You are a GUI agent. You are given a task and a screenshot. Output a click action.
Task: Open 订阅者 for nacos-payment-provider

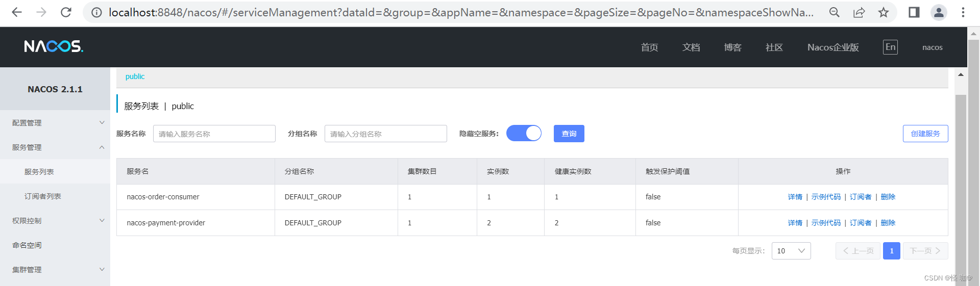tap(861, 223)
